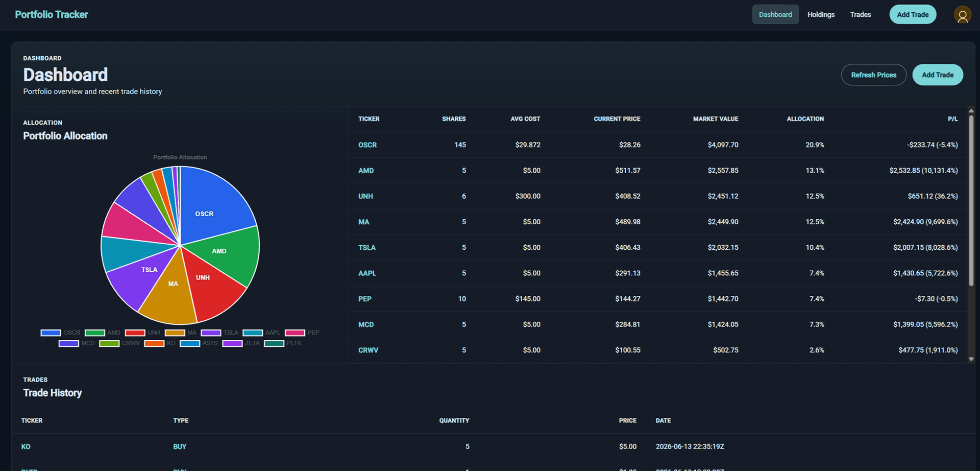Click the holdings table scroll-down arrow
This screenshot has height=471, width=980.
pyautogui.click(x=971, y=359)
